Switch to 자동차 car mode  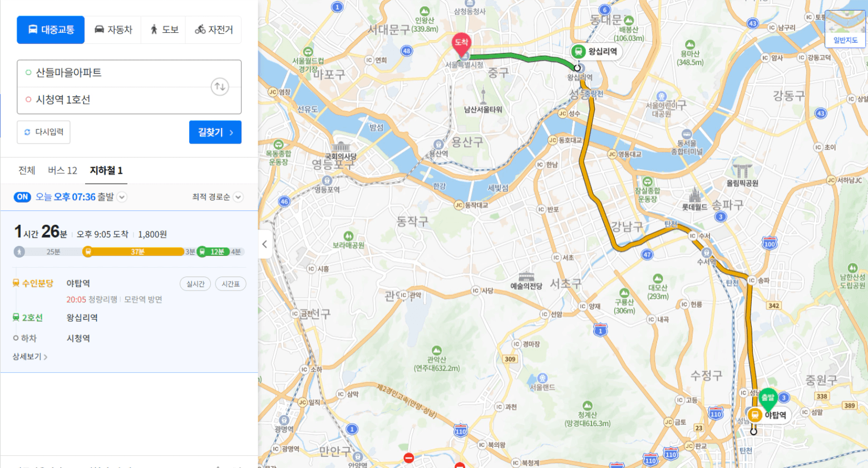[113, 29]
